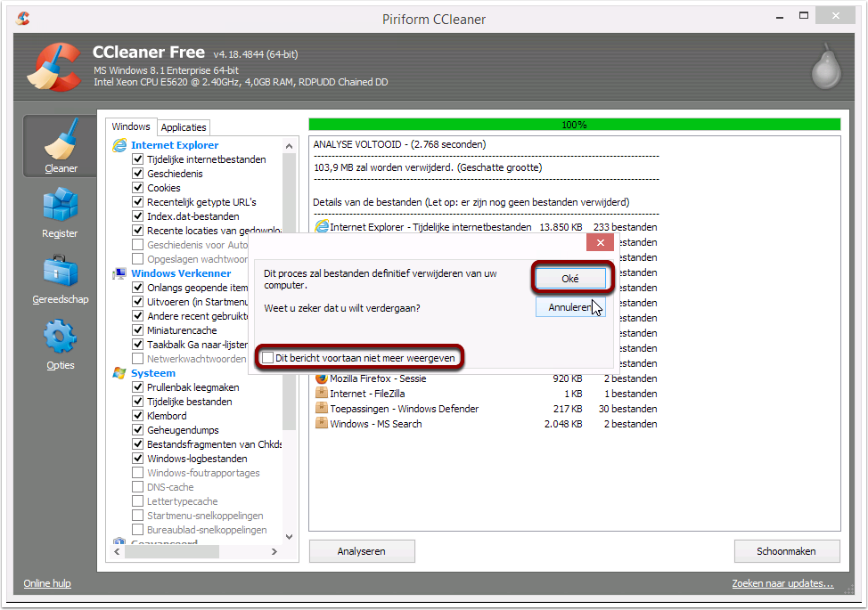Image resolution: width=868 pixels, height=610 pixels.
Task: Select 'Internet - FileZilla' result row
Action: coord(486,394)
